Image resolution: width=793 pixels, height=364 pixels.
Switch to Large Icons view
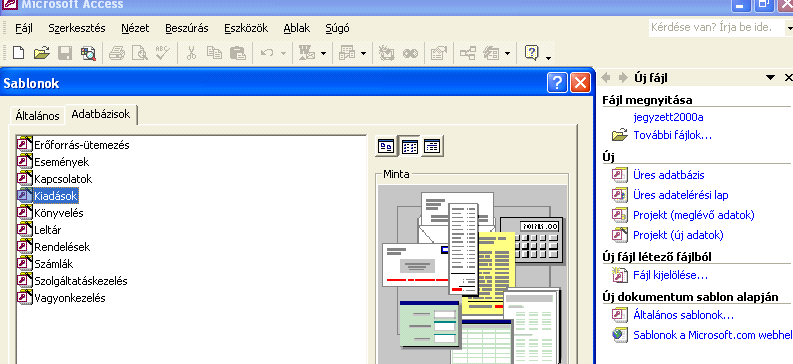coord(386,147)
